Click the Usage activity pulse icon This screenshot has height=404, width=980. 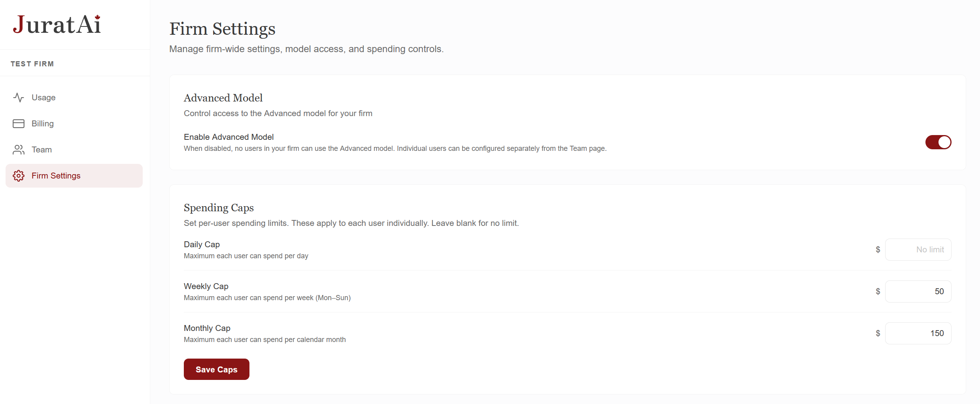(x=19, y=98)
